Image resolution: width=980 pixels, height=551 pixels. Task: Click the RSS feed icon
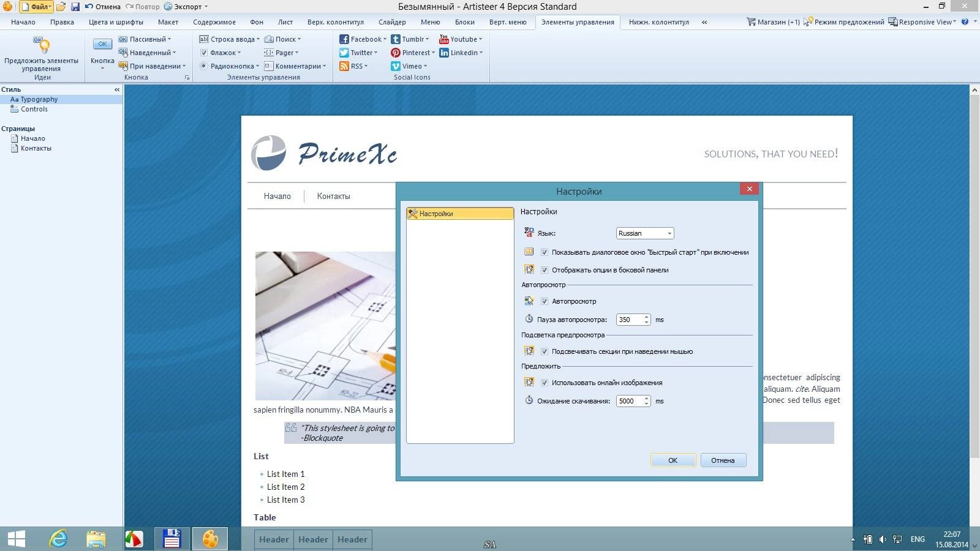[x=344, y=66]
